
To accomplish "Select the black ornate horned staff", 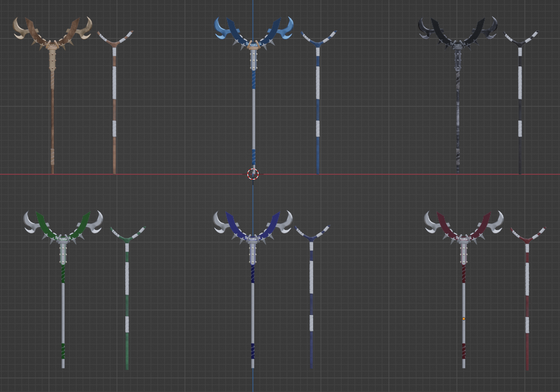I will (x=457, y=107).
